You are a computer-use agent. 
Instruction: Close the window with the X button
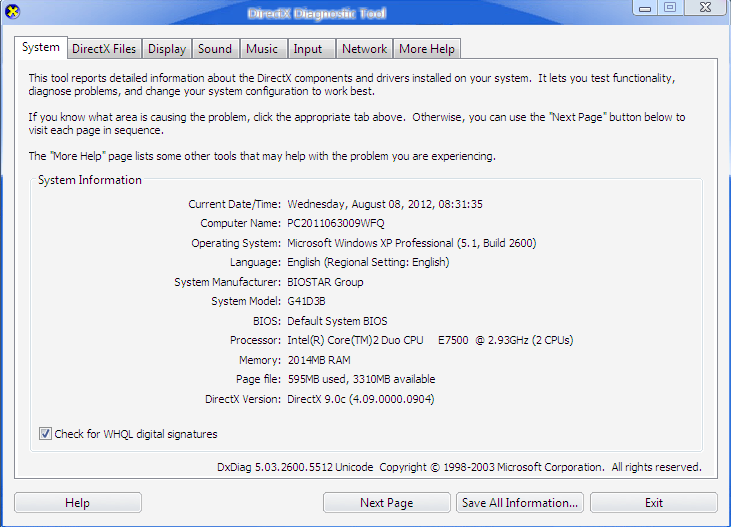point(706,8)
